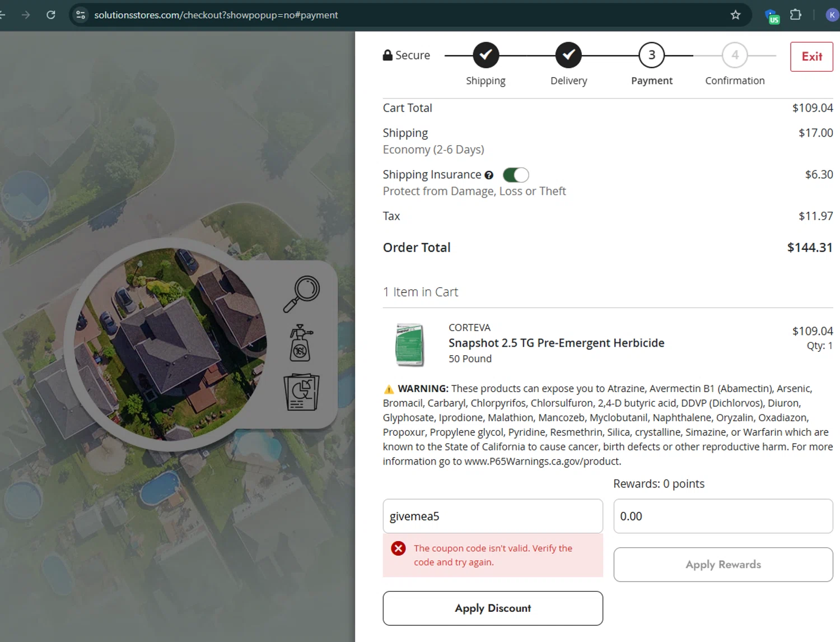The height and width of the screenshot is (642, 840).
Task: Click the red error icon beside coupon message
Action: coord(399,548)
